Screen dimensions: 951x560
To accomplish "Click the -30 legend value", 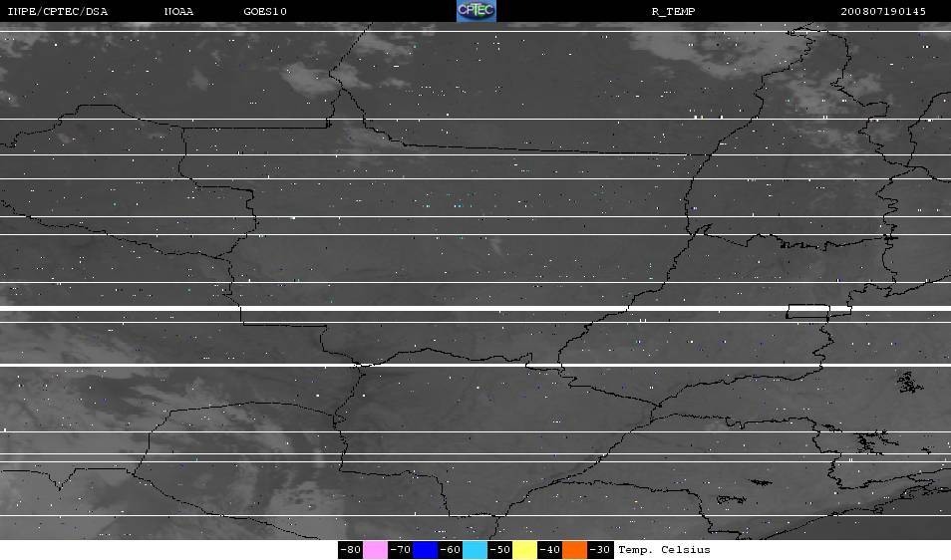I will 600,550.
